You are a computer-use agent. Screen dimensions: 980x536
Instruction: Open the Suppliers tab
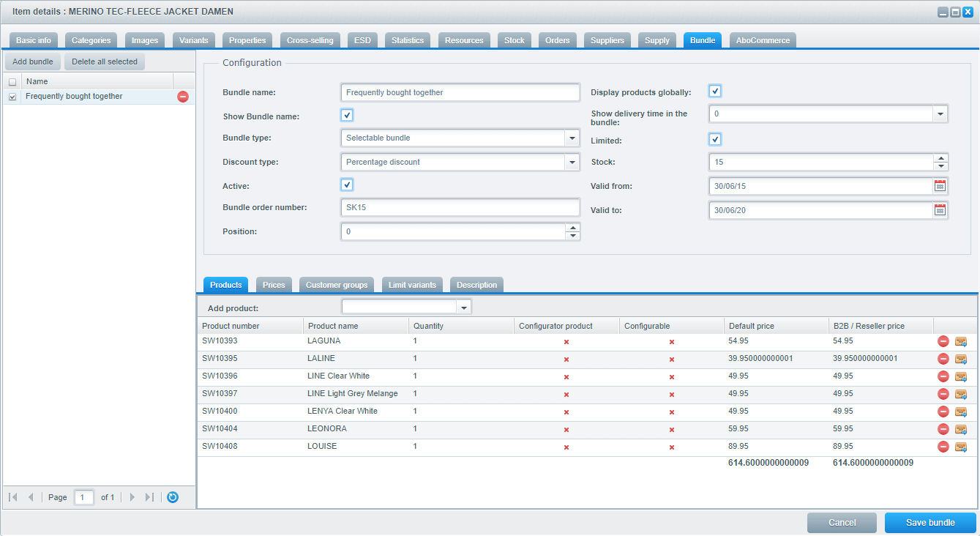point(607,40)
